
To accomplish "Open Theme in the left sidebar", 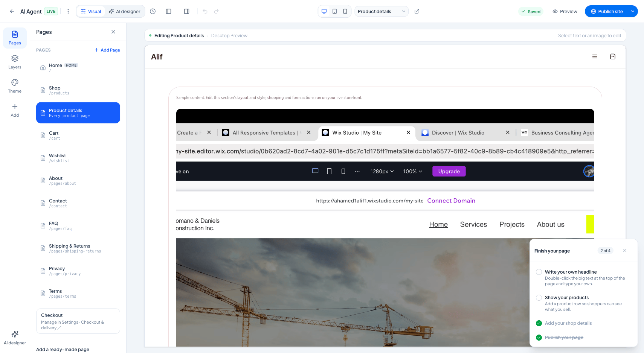I will pos(15,86).
